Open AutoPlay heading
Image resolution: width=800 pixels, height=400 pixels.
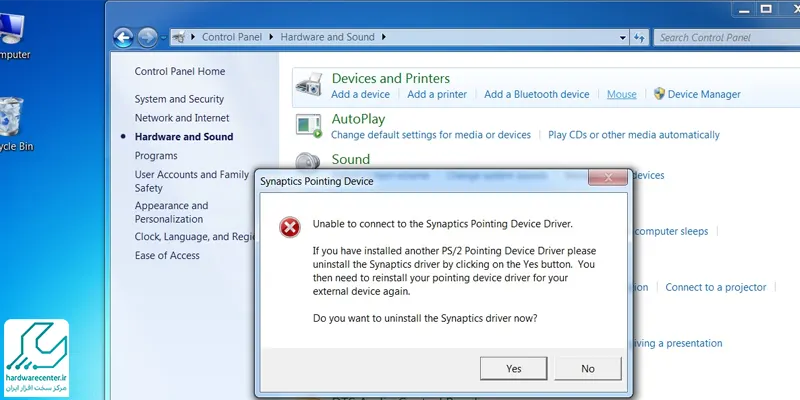[x=358, y=119]
